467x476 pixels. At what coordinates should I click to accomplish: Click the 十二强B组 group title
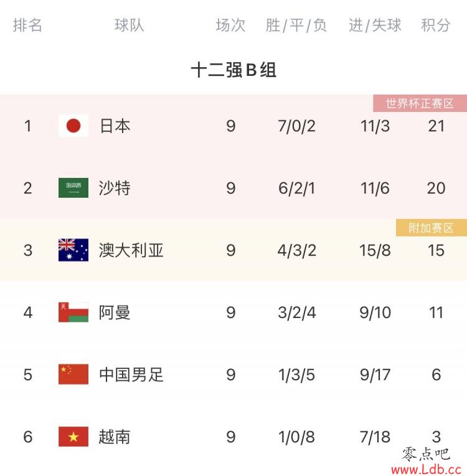point(233,70)
